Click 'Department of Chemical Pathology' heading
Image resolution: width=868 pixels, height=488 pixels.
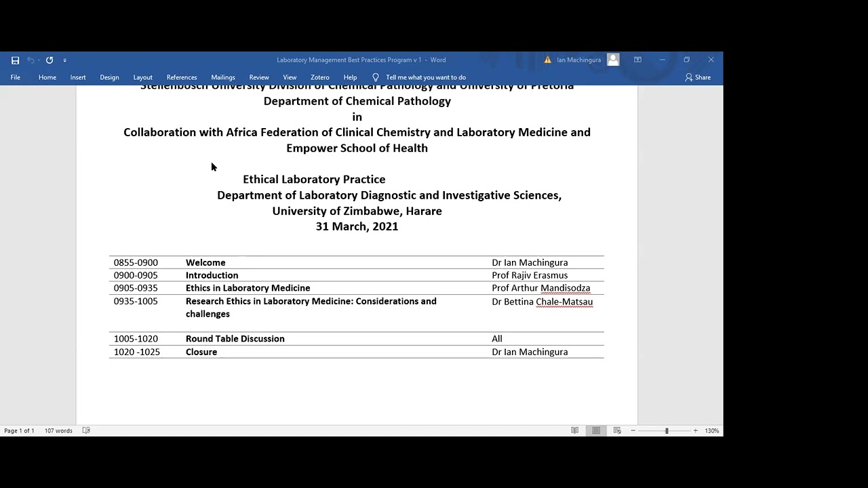coord(357,101)
